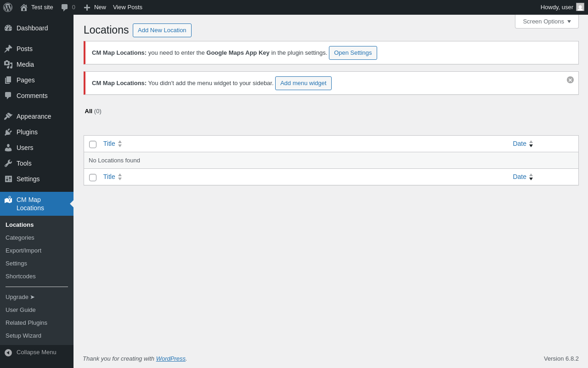Launch the Setup Wizard submenu item
Screen dimensions: 588x368
pos(23,336)
